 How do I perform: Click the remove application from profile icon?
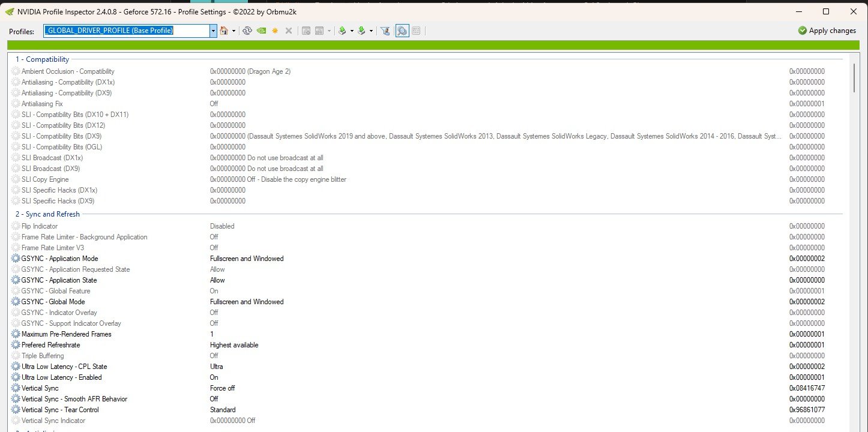tap(319, 31)
